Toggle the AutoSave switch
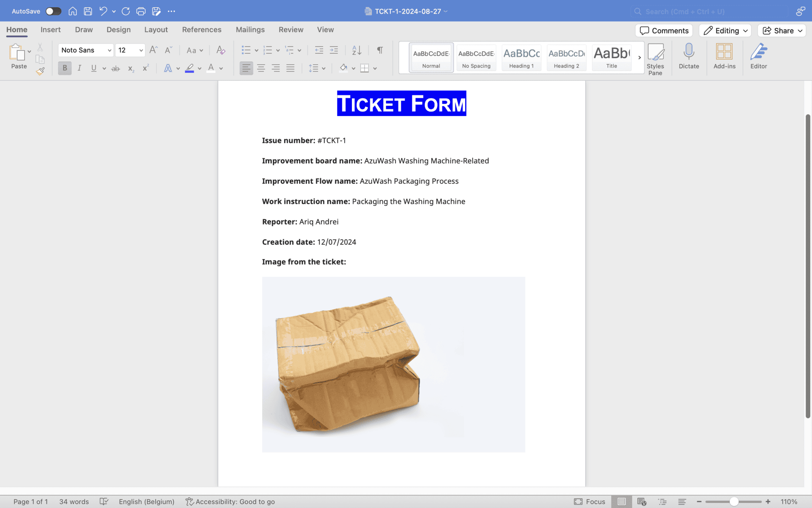812x508 pixels. [x=53, y=11]
